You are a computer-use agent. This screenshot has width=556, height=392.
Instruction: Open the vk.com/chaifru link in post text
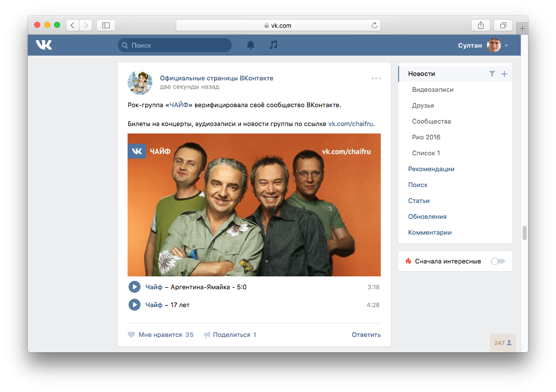tap(350, 124)
